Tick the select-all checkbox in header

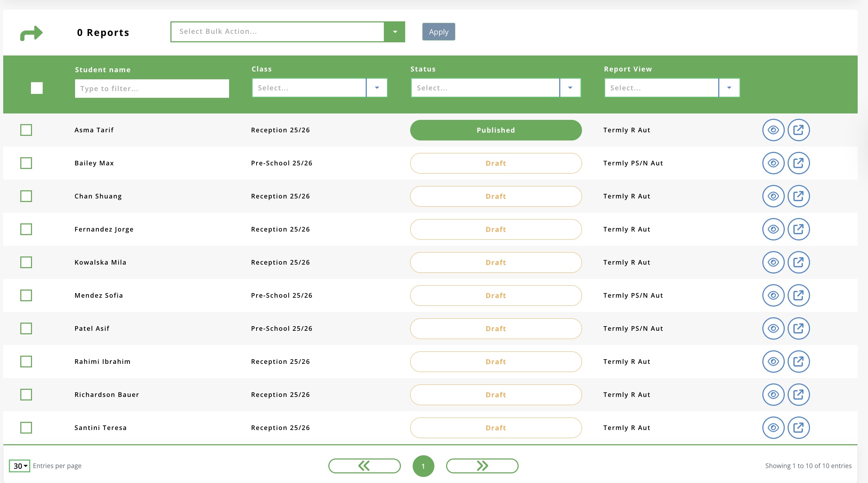point(37,88)
